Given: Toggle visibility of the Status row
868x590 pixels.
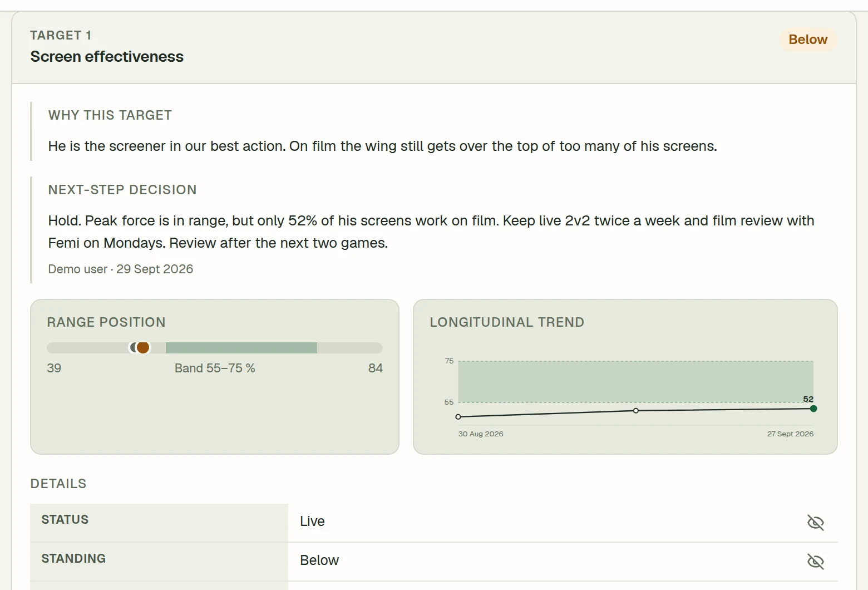Looking at the screenshot, I should pyautogui.click(x=815, y=522).
